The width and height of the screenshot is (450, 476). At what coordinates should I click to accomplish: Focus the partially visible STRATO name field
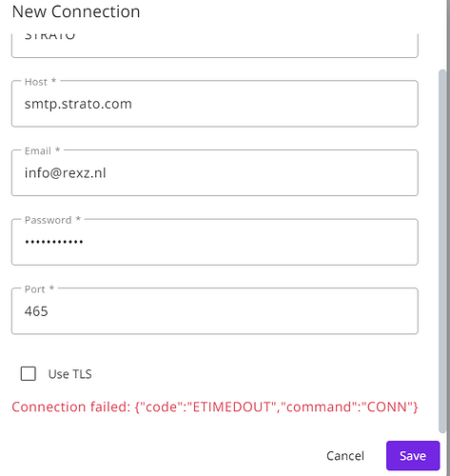(215, 46)
